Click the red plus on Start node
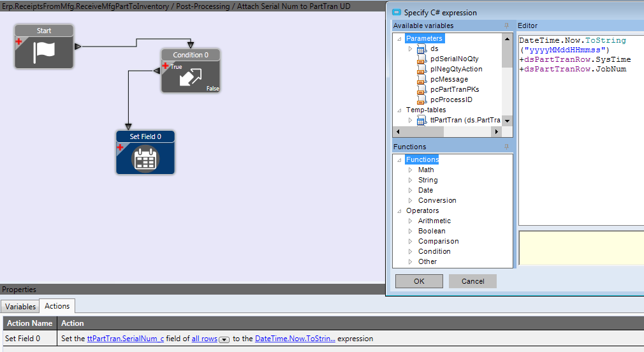 click(x=19, y=41)
